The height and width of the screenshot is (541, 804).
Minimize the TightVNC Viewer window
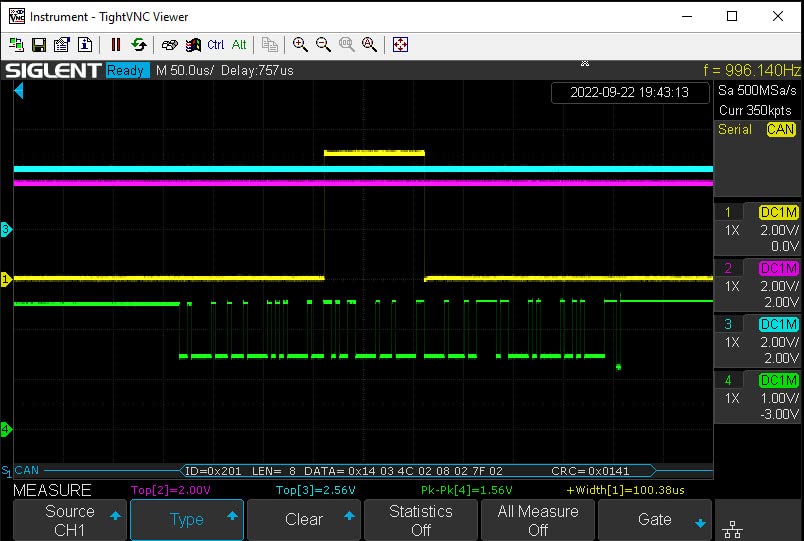[687, 16]
